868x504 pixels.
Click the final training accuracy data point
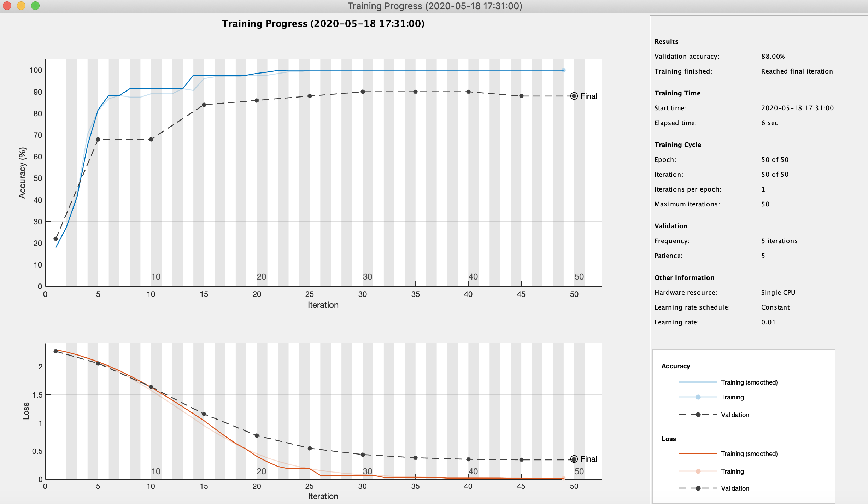click(x=563, y=70)
